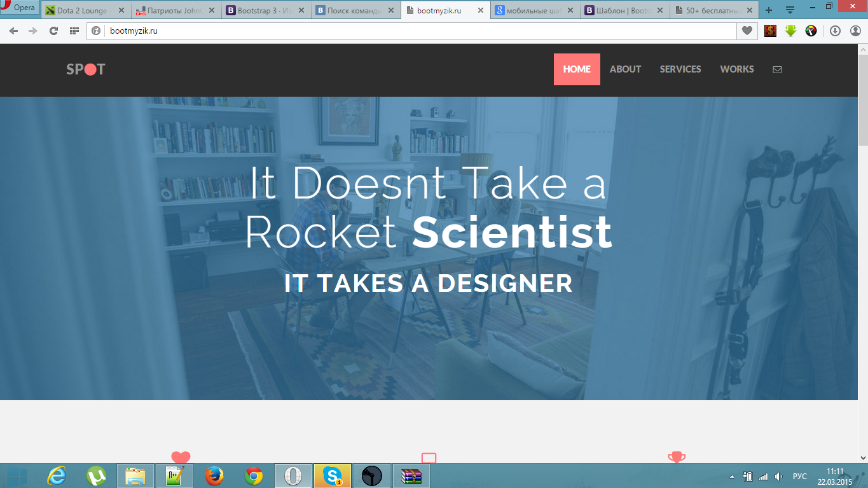Open Speed Dial grid icon

pyautogui.click(x=74, y=31)
